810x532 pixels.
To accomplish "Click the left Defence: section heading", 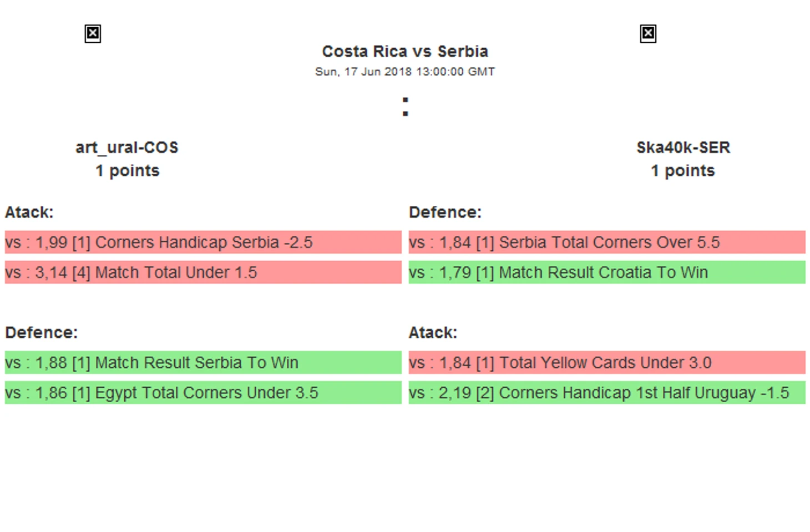I will [42, 333].
